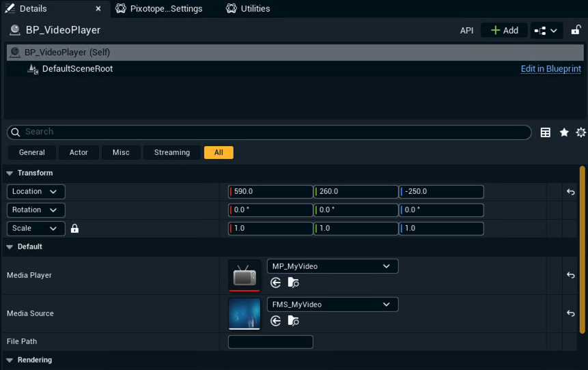The image size is (588, 370).
Task: Toggle the Scale ratio lock
Action: point(74,228)
